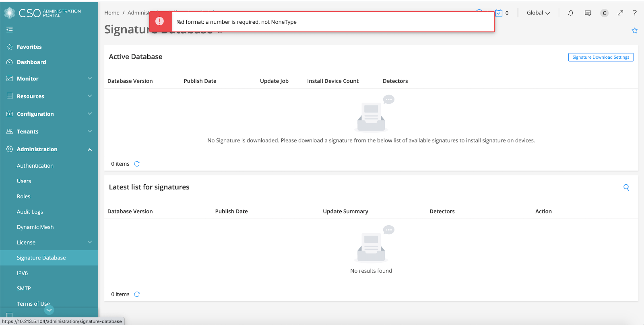Open the job calendar icon in header
Screen dimensions: 644x325
(x=499, y=13)
